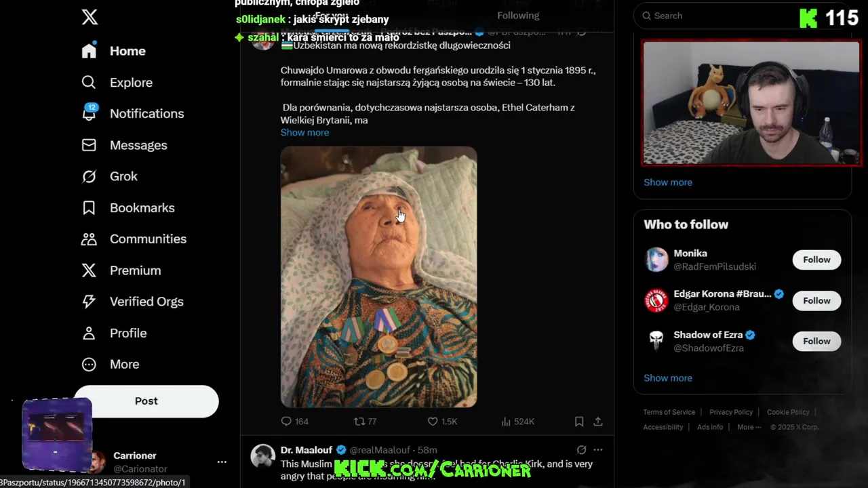Image resolution: width=868 pixels, height=488 pixels.
Task: Open options menu on Dr. Maalouf post
Action: [598, 450]
